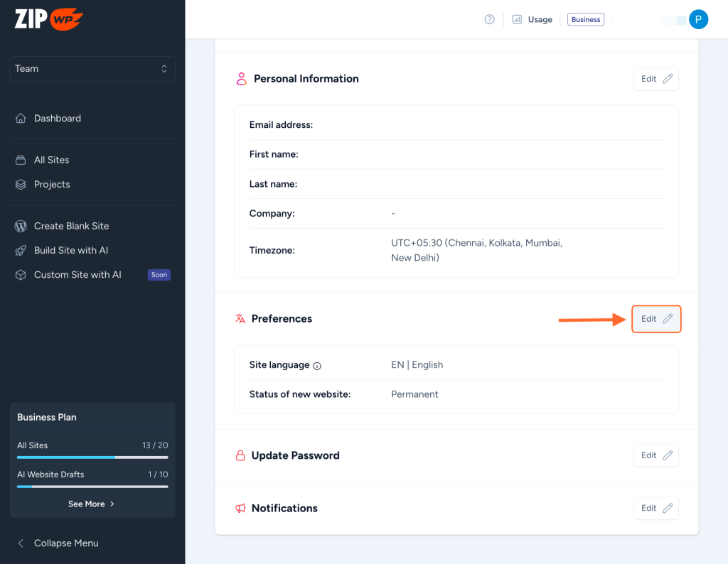Expand See More in Business Plan

92,504
